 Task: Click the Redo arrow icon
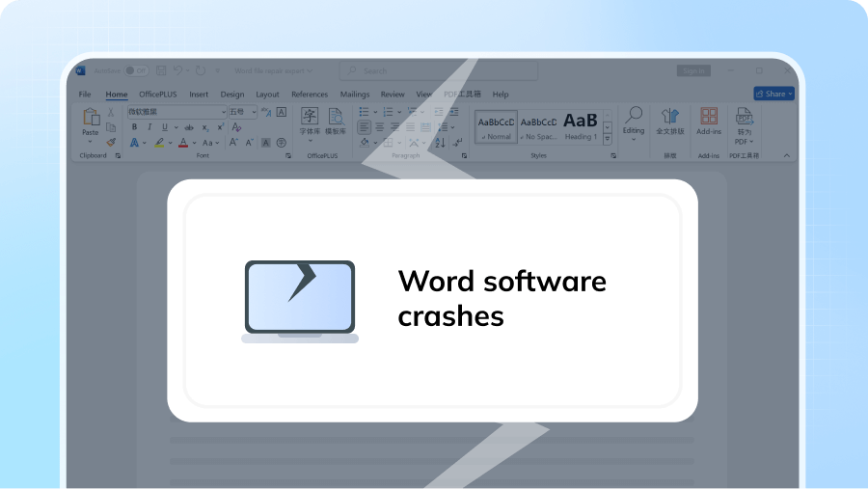(x=201, y=70)
